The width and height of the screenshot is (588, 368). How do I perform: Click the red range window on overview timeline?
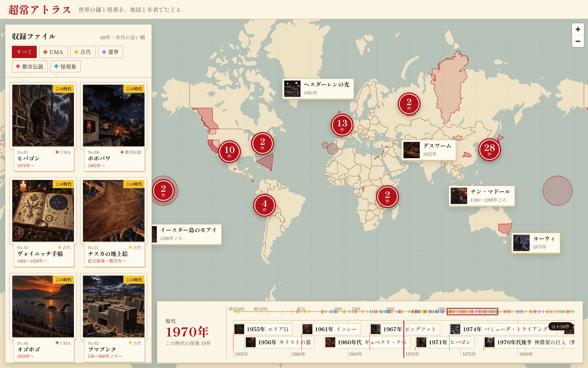click(x=472, y=311)
